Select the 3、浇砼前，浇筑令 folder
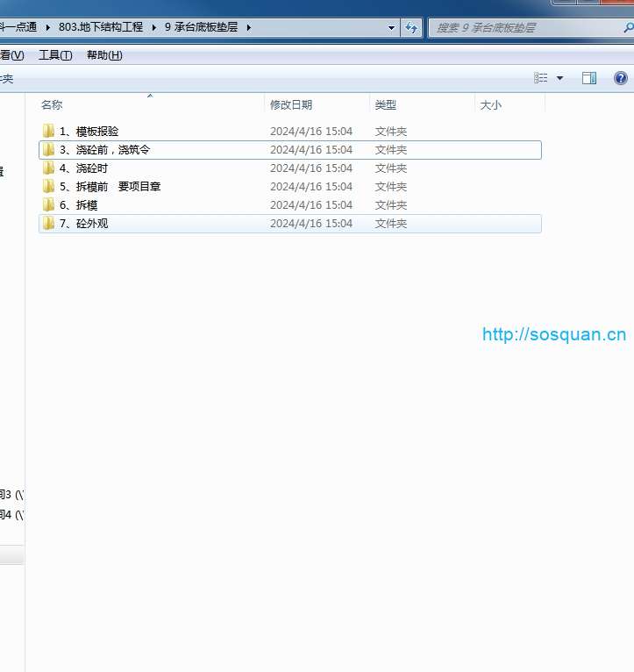Screen dimensions: 634x672 click(x=104, y=150)
